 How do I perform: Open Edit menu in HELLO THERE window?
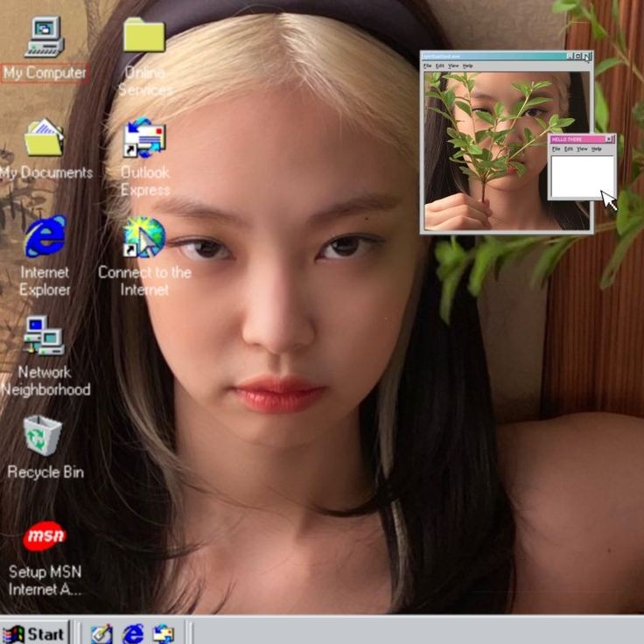569,149
